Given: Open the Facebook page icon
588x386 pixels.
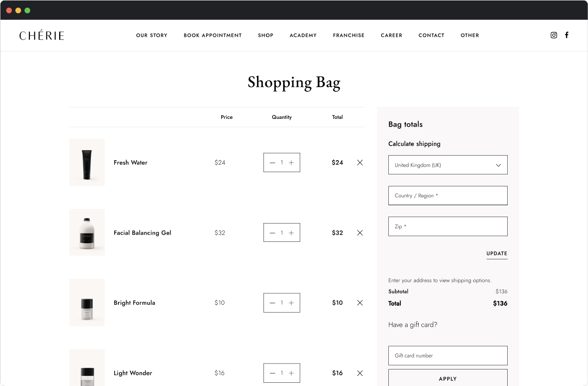Looking at the screenshot, I should point(567,35).
